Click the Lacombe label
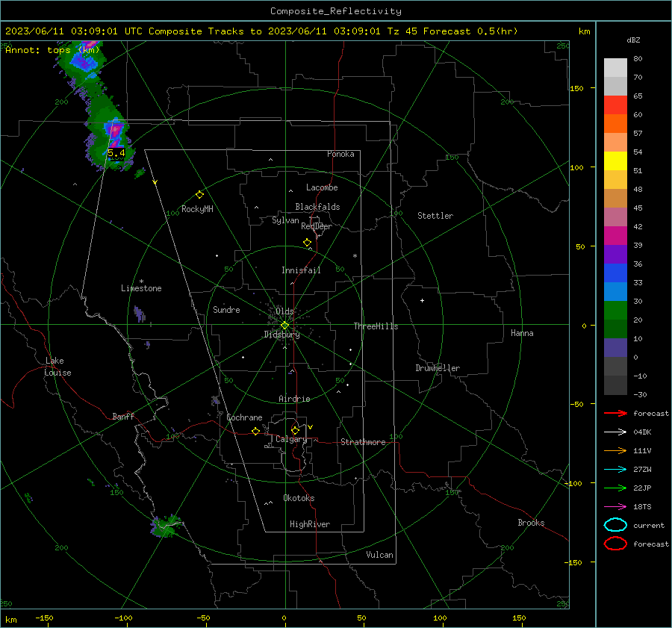 pyautogui.click(x=322, y=187)
